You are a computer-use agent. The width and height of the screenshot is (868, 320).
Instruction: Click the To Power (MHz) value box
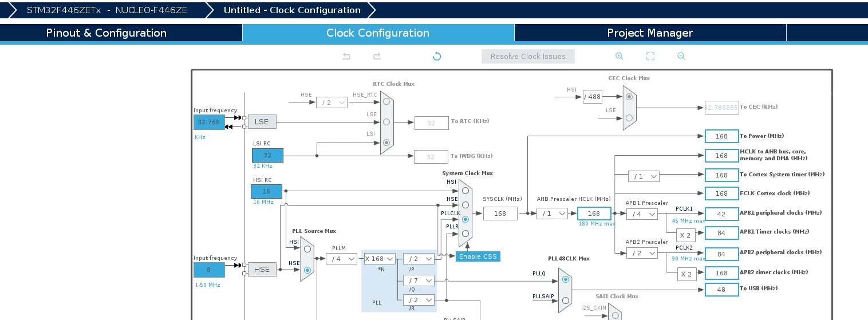click(x=721, y=136)
